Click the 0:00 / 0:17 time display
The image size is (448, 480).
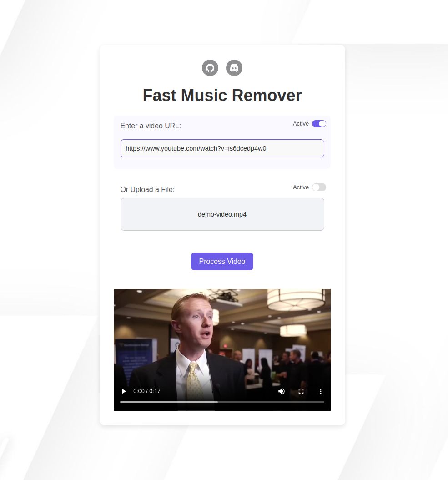click(146, 391)
